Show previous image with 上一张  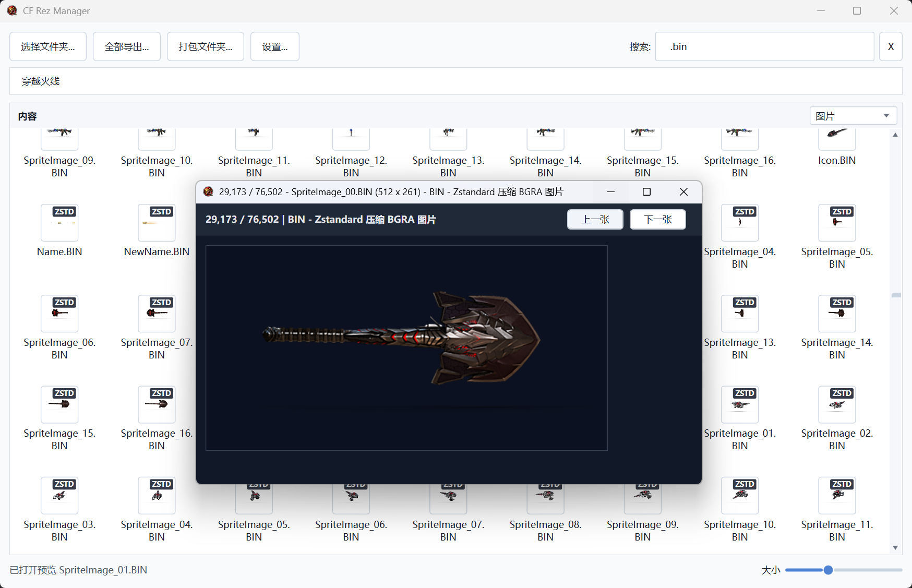tap(595, 219)
